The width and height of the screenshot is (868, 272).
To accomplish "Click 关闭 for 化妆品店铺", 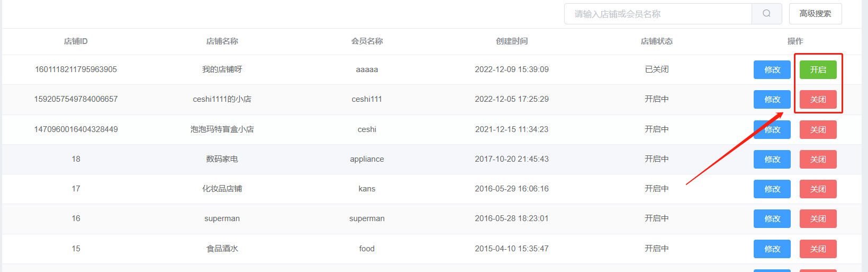I will 818,189.
